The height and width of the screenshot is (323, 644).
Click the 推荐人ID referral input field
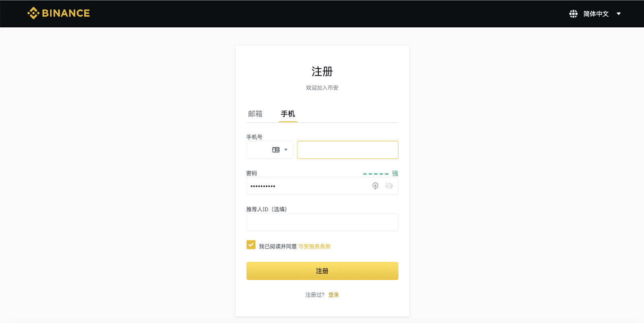click(322, 222)
